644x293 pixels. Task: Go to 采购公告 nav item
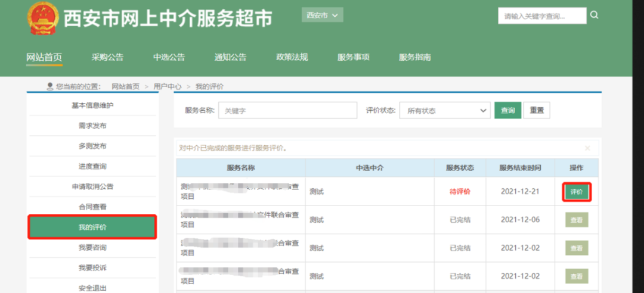pyautogui.click(x=107, y=57)
